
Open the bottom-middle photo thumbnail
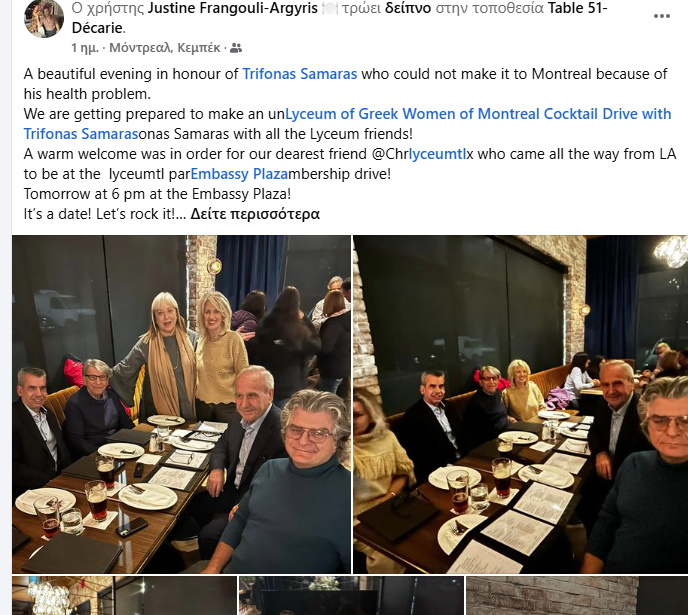[x=351, y=596]
